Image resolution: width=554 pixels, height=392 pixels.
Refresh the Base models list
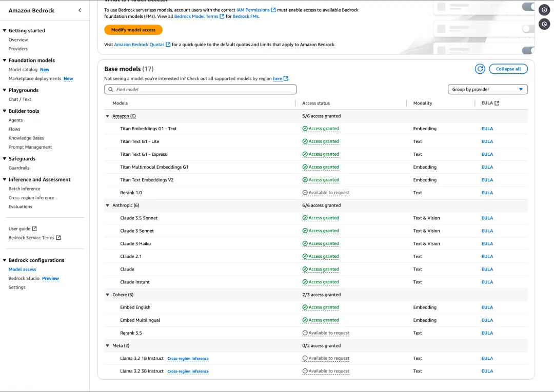click(x=480, y=69)
